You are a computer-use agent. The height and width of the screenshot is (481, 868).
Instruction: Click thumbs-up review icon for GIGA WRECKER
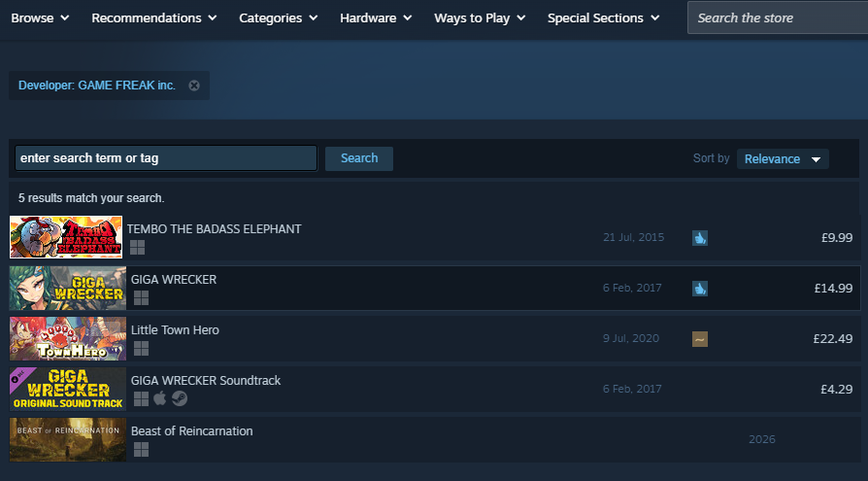700,289
